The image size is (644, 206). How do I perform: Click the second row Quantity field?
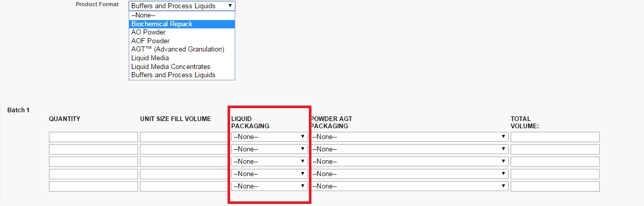click(93, 149)
